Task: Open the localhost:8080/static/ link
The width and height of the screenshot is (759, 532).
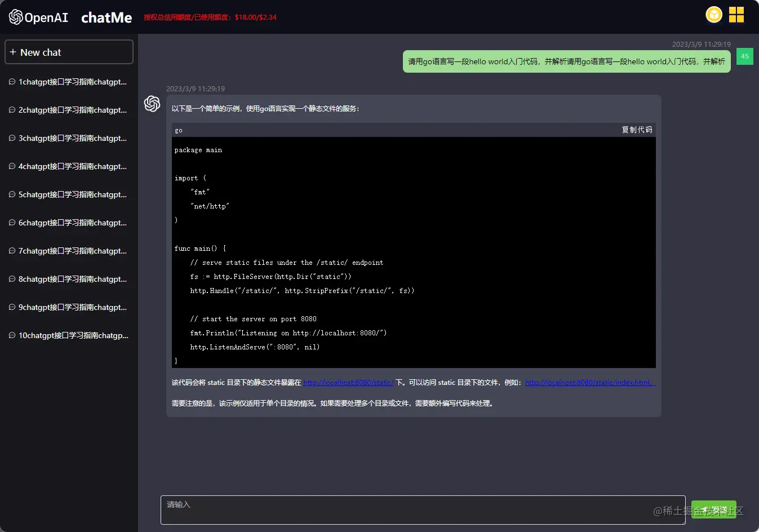Action: 348,383
